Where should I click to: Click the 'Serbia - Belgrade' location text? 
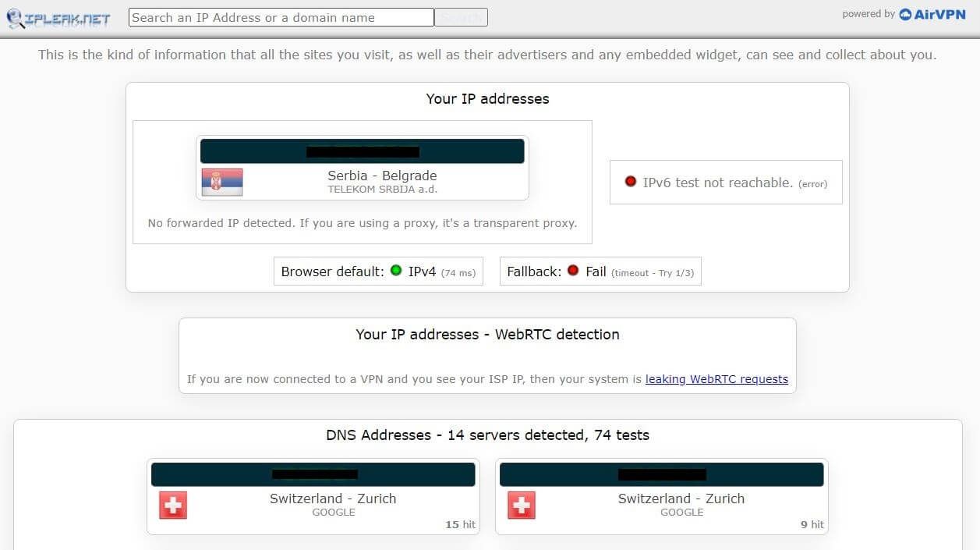coord(382,176)
